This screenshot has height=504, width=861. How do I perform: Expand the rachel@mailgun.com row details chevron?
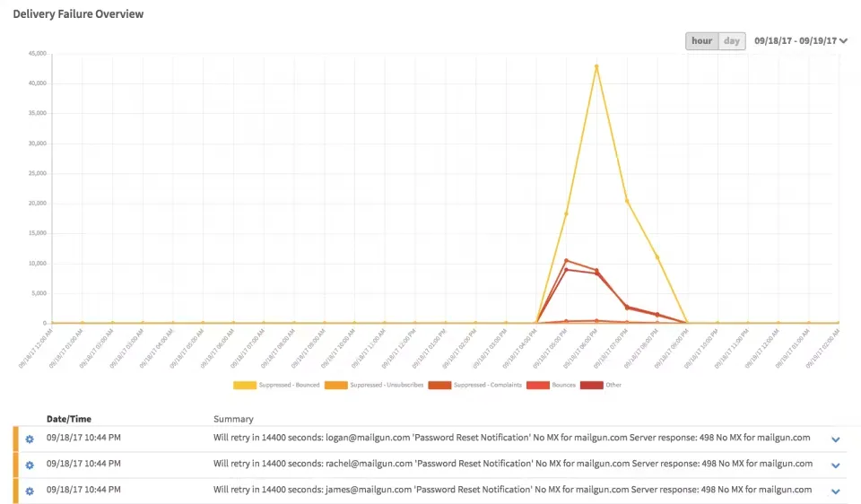[836, 465]
